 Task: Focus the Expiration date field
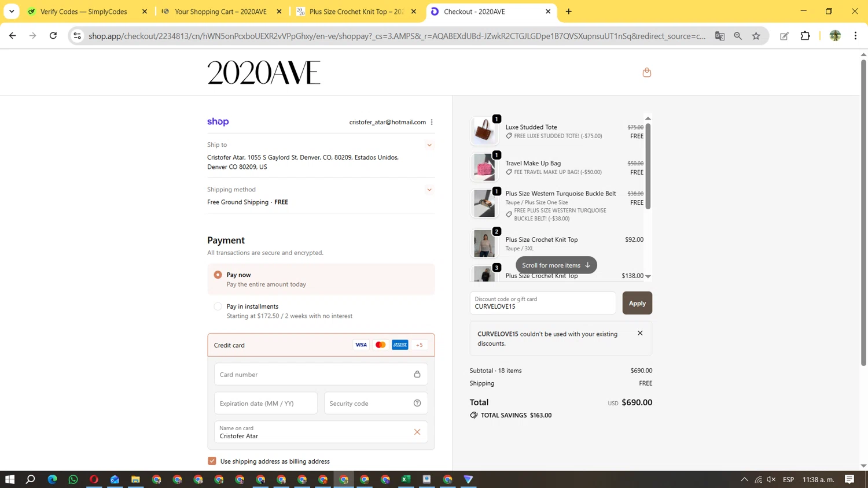[266, 403]
